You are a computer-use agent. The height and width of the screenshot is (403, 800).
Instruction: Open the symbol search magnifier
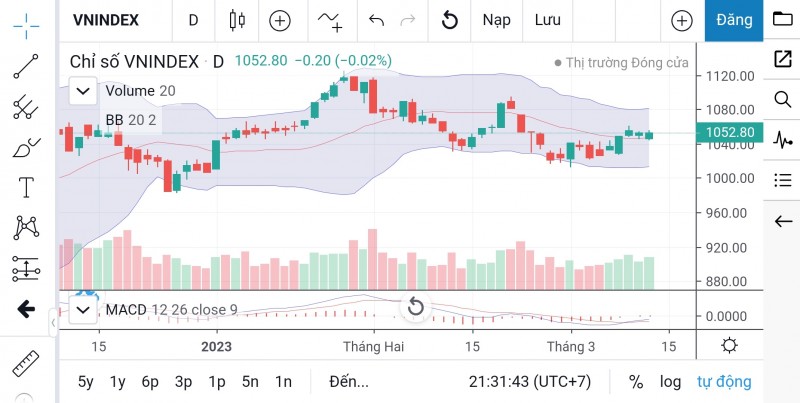click(782, 99)
